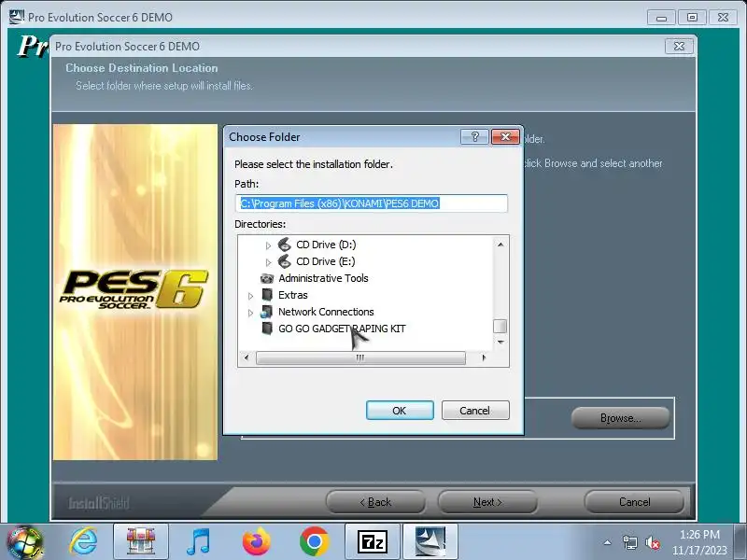Click the horizontal scroll right arrow

point(484,357)
